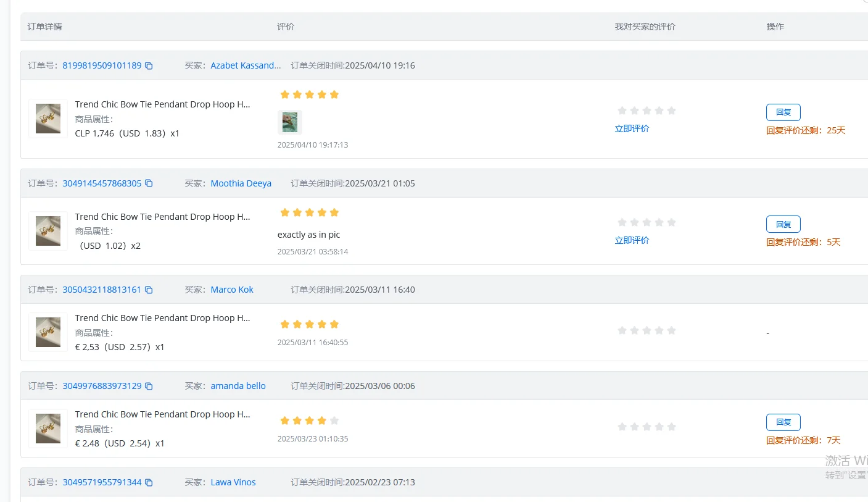Viewport: 868px width, 502px height.
Task: View buyer amanda bello profile
Action: click(238, 386)
